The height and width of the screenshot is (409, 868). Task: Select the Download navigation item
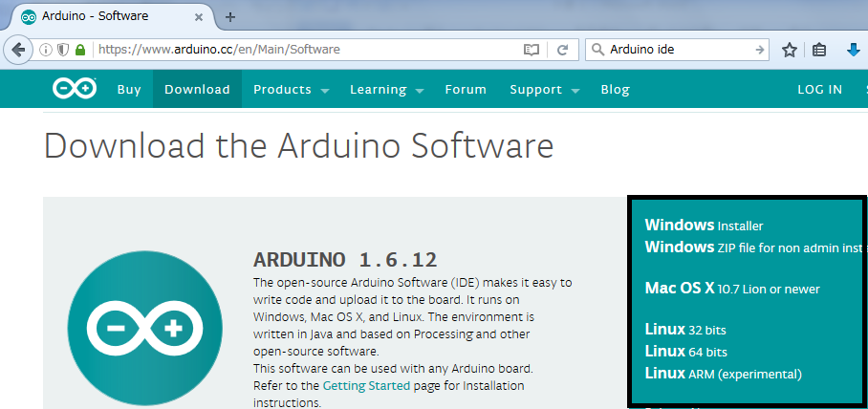click(x=197, y=89)
